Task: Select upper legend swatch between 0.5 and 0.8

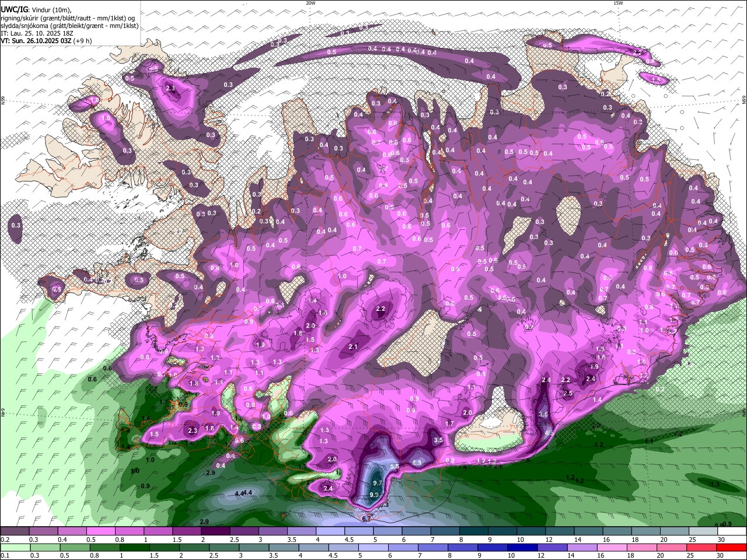Action: click(100, 531)
